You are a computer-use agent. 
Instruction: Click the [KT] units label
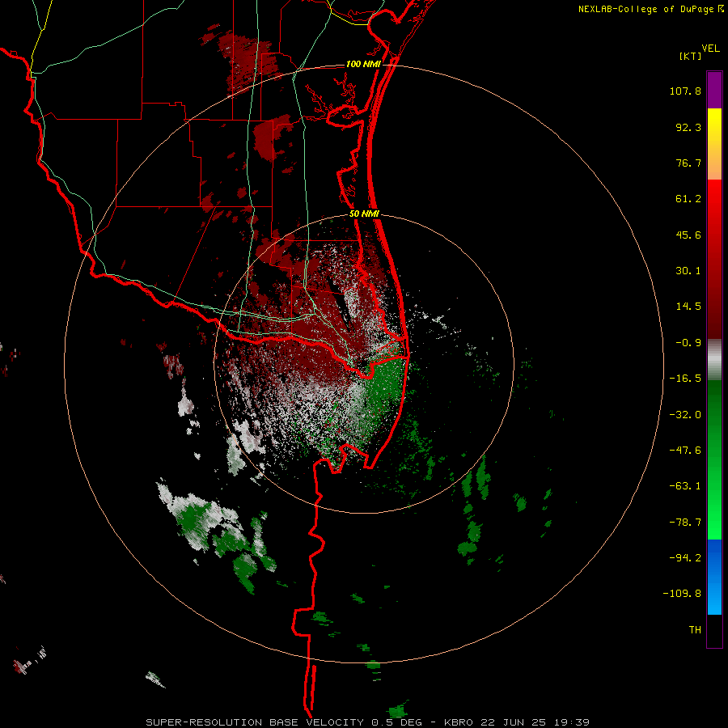pos(691,56)
